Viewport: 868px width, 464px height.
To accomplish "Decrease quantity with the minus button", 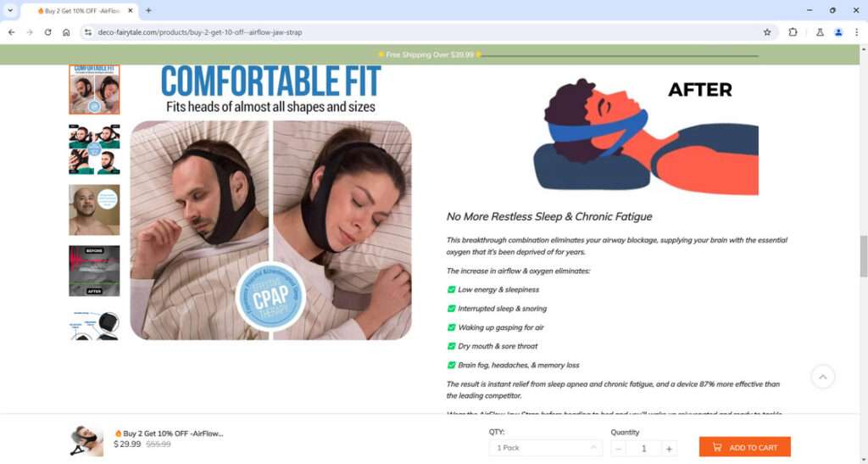I will pos(619,449).
